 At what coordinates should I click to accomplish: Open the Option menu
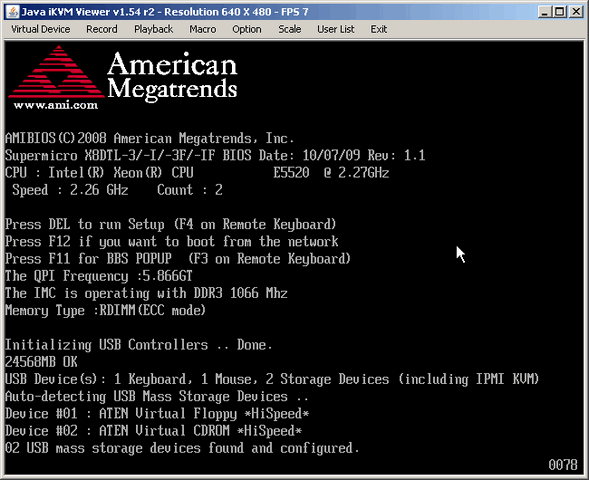246,29
